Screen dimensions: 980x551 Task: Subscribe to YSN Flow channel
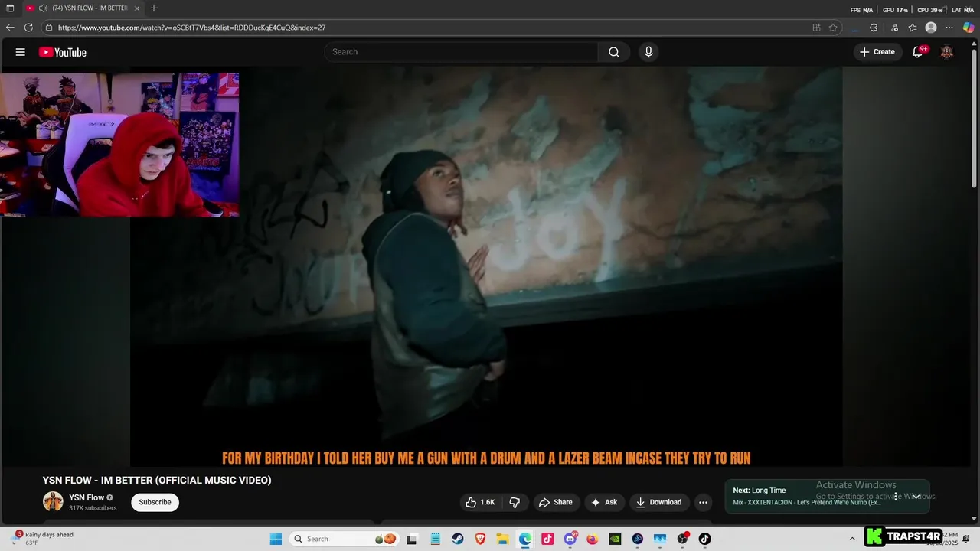[x=155, y=502]
